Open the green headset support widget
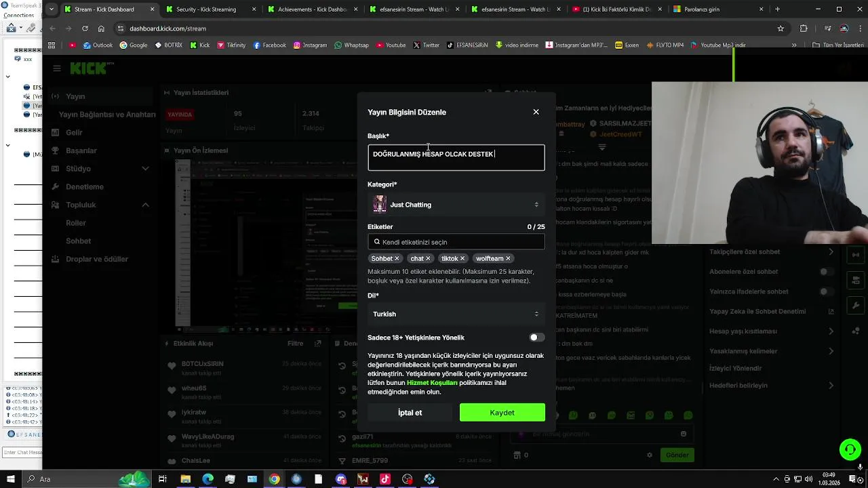 click(850, 449)
